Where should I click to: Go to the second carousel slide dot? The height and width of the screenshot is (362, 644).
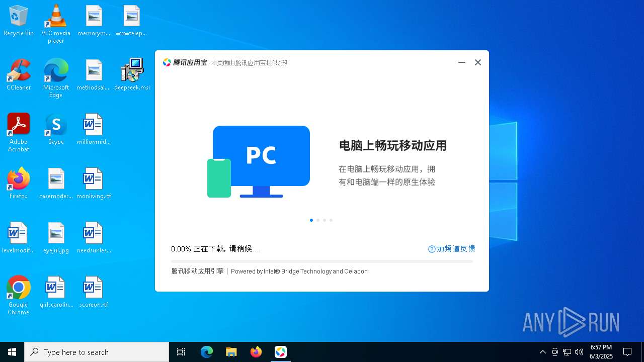[x=318, y=220]
